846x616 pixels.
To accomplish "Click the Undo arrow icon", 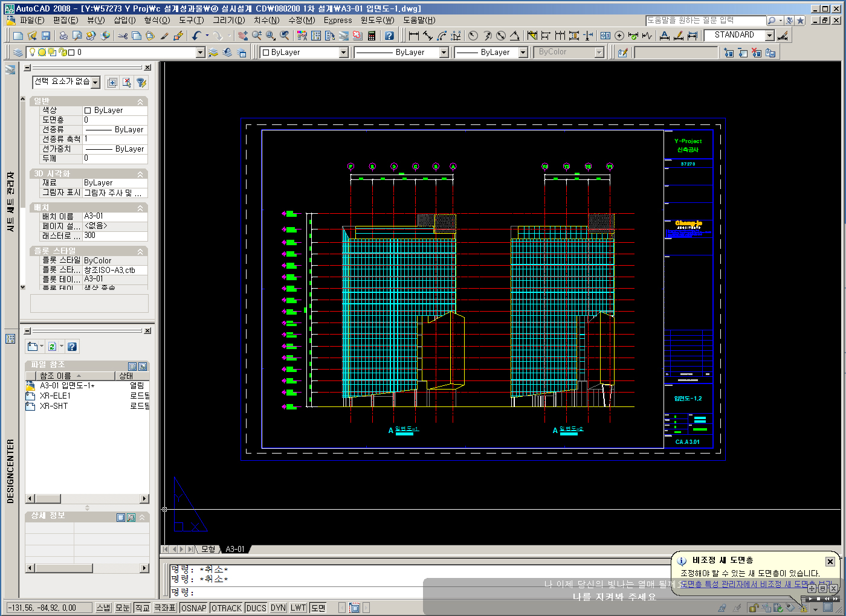I will click(196, 36).
